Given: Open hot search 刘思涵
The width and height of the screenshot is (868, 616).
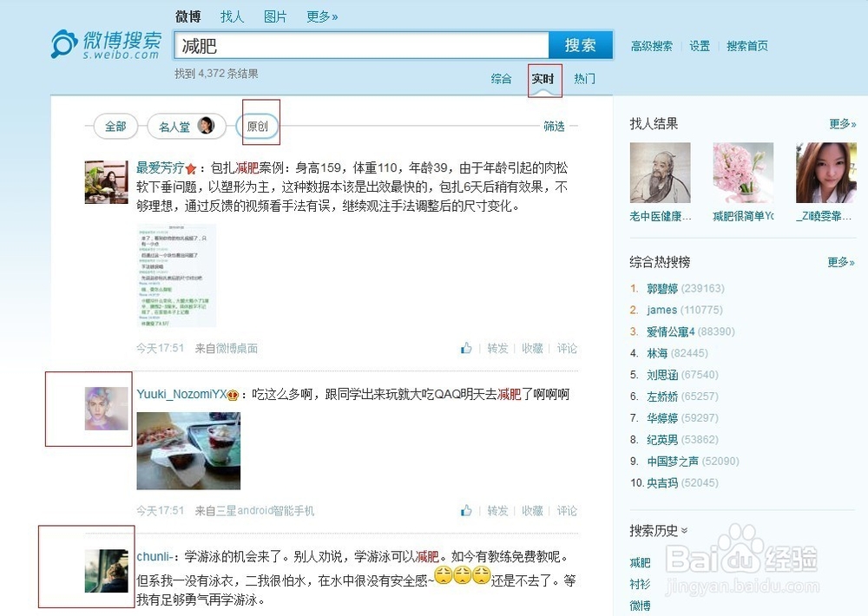Looking at the screenshot, I should coord(662,375).
